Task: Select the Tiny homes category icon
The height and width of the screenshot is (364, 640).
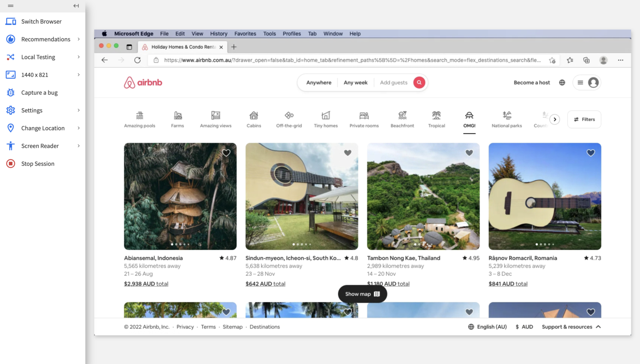Action: click(326, 115)
